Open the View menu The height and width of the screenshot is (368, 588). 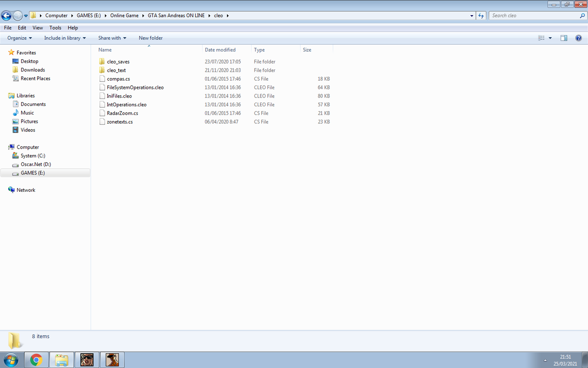coord(38,28)
